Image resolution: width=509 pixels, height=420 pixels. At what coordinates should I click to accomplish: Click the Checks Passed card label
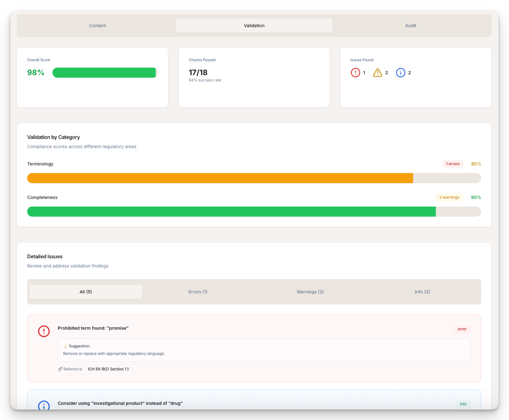tap(202, 60)
